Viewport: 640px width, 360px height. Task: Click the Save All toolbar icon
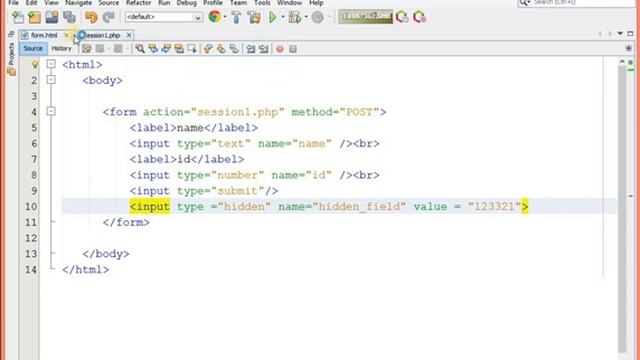(x=69, y=17)
